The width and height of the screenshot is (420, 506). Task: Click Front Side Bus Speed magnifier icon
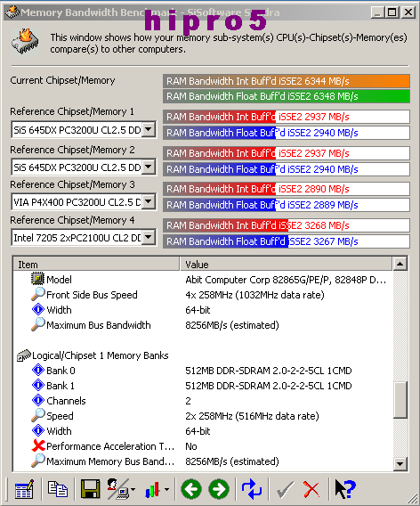(x=37, y=294)
